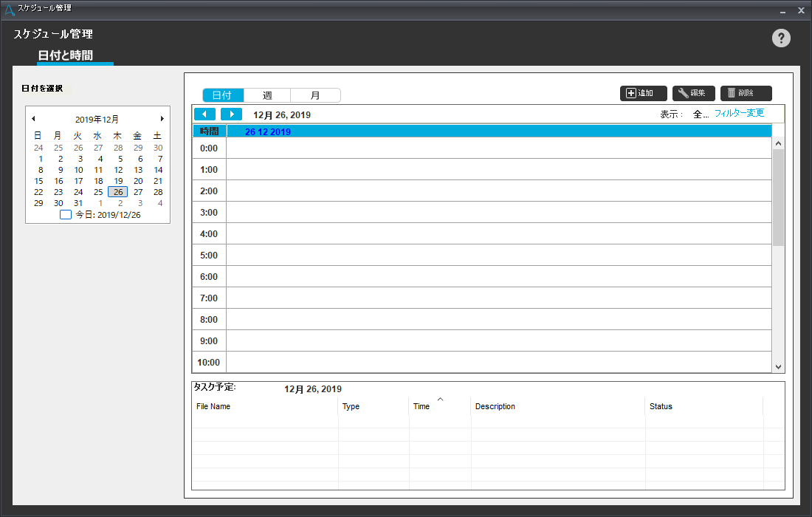This screenshot has height=517, width=812.
Task: Click the 時間 column header
Action: pyautogui.click(x=209, y=131)
